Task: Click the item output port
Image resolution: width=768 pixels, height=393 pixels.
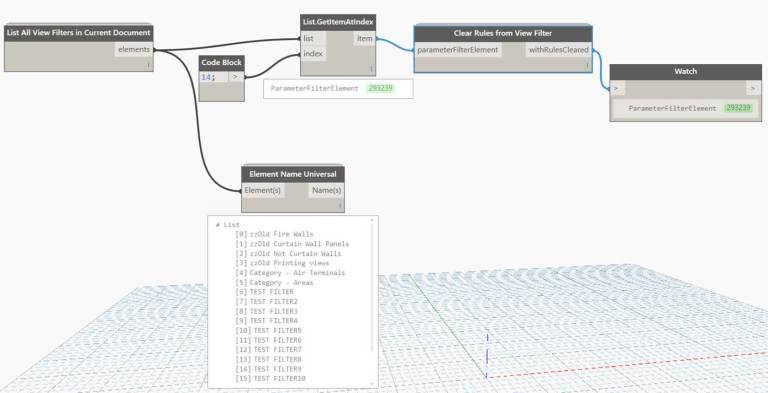Action: tap(364, 39)
